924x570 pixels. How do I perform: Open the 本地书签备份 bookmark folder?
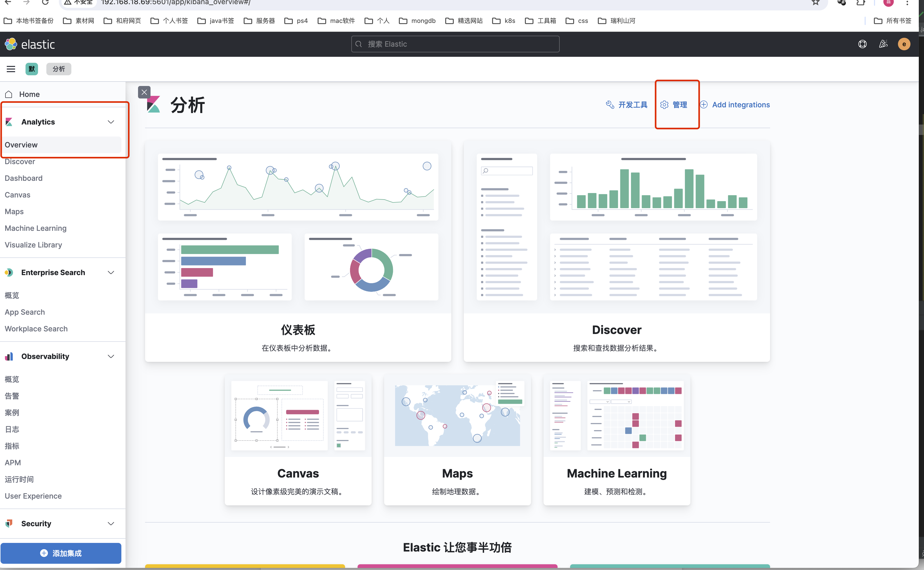click(x=29, y=21)
